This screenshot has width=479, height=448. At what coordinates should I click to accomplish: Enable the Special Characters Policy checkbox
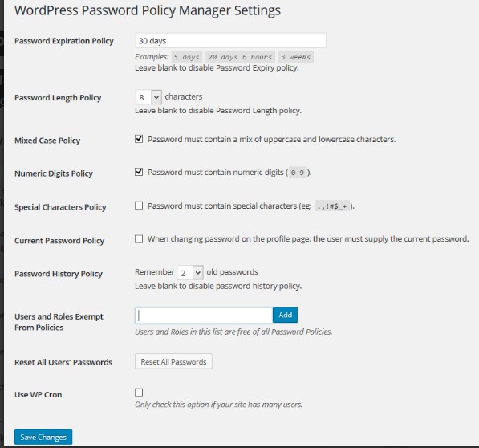click(139, 206)
